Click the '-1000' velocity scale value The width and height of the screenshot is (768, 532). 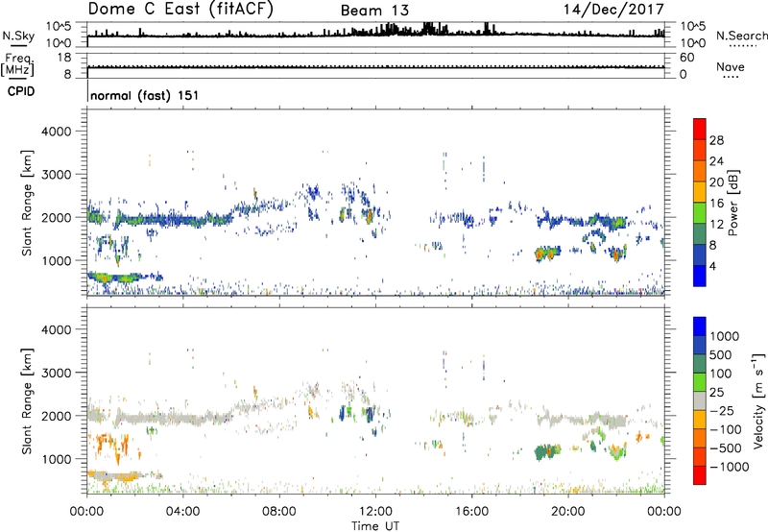(x=729, y=467)
